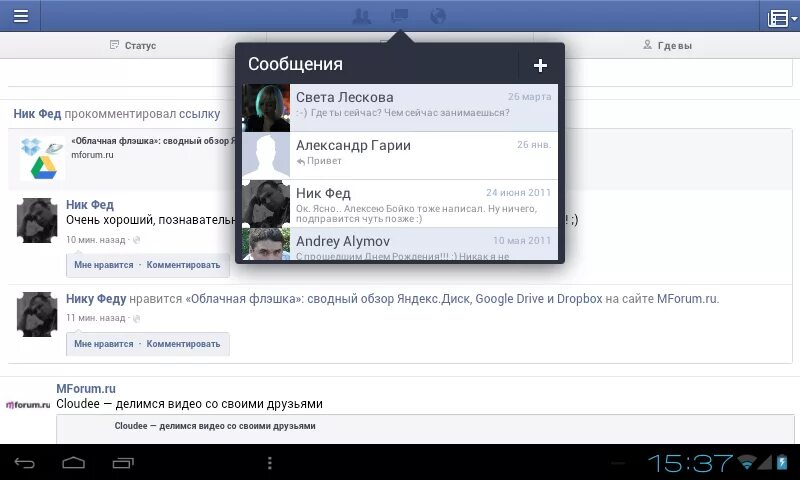Tap Александр Гарин's blank avatar
The image size is (800, 480).
tap(266, 156)
